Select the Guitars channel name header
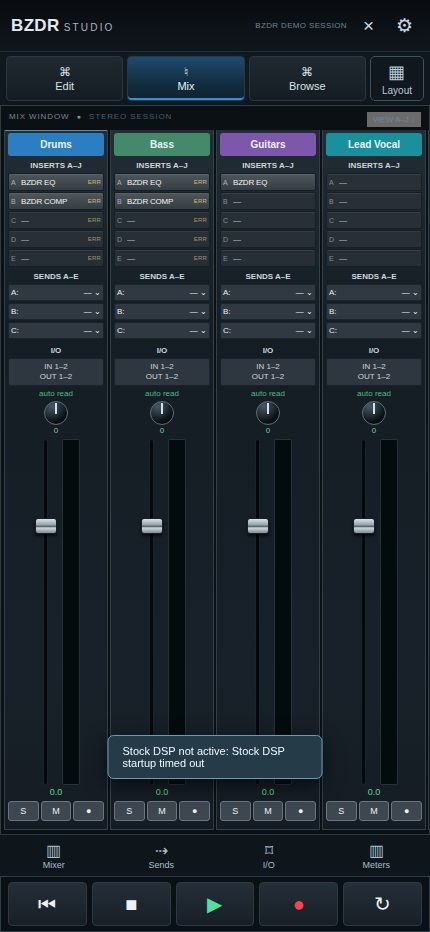Viewport: 430px width, 932px height. click(x=268, y=144)
